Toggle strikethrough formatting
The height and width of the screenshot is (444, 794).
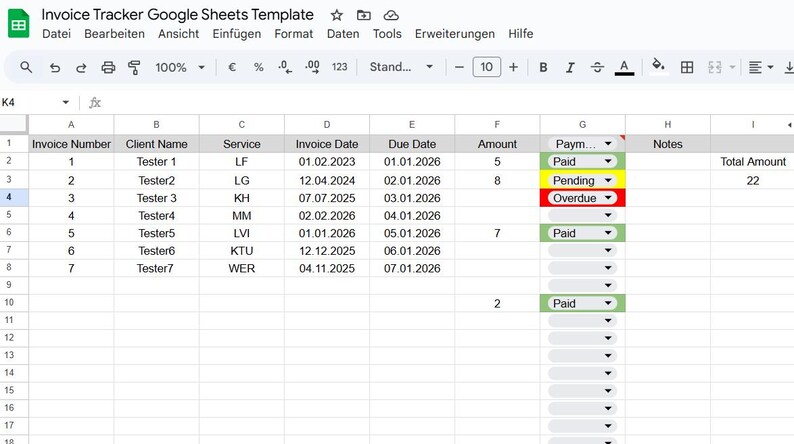(597, 67)
